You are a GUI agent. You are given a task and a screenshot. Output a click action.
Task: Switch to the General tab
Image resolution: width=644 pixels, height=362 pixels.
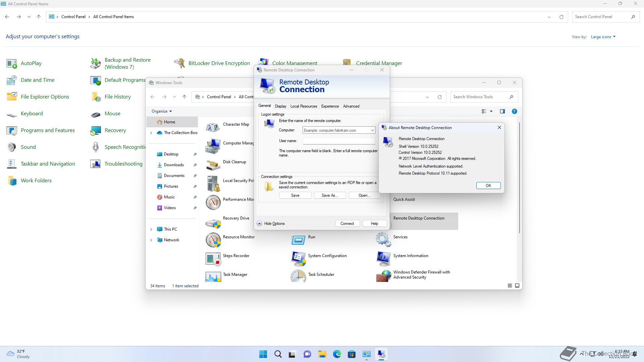(x=264, y=106)
